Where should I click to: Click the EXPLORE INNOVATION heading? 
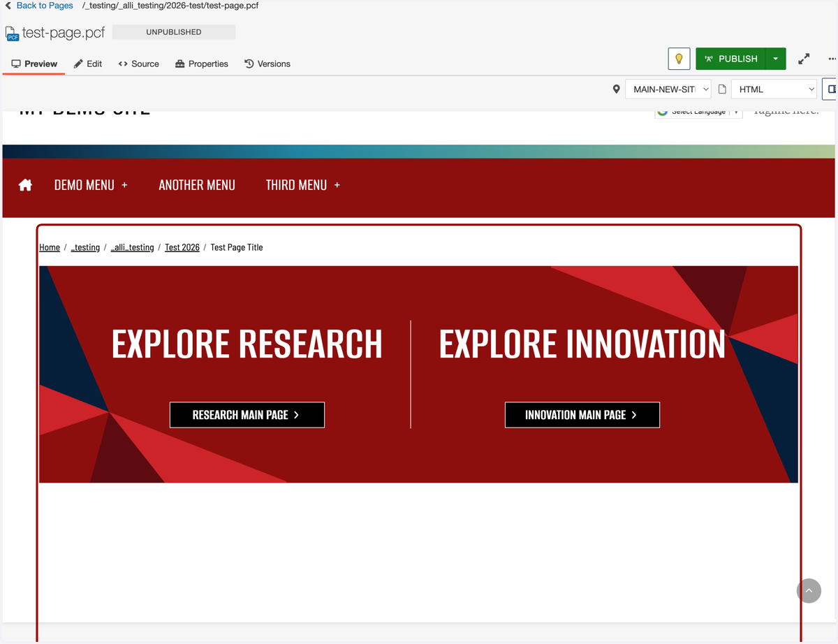point(582,344)
